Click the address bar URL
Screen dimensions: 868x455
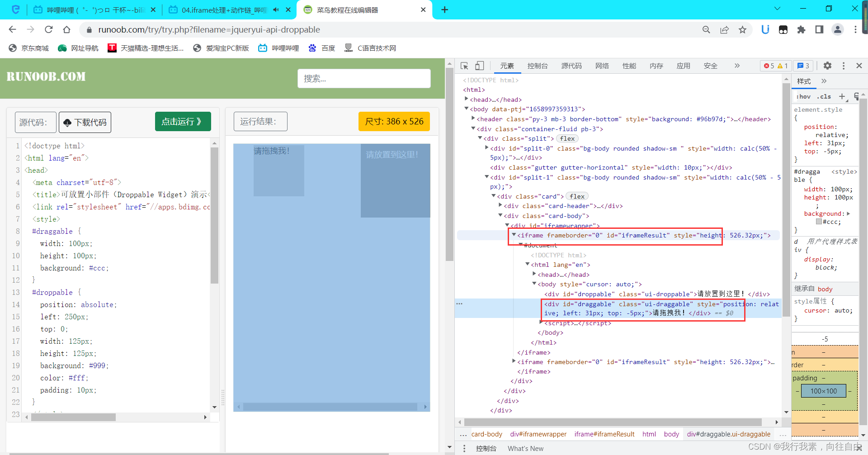click(x=209, y=29)
